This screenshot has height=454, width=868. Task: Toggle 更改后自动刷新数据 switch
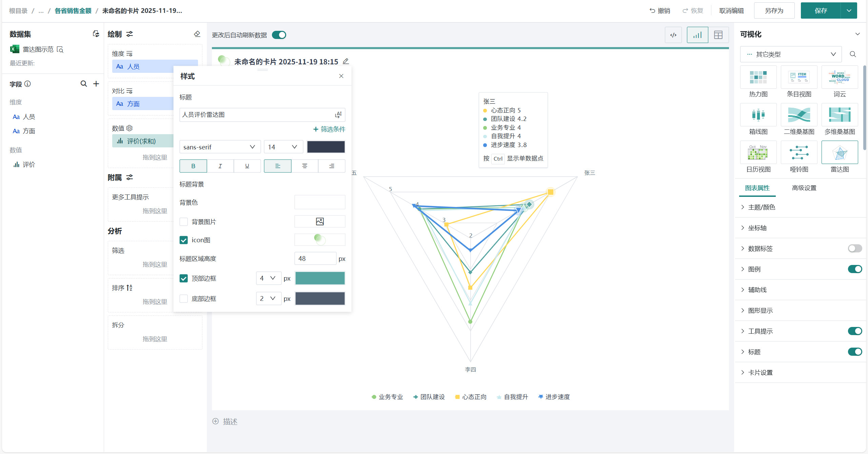tap(279, 35)
